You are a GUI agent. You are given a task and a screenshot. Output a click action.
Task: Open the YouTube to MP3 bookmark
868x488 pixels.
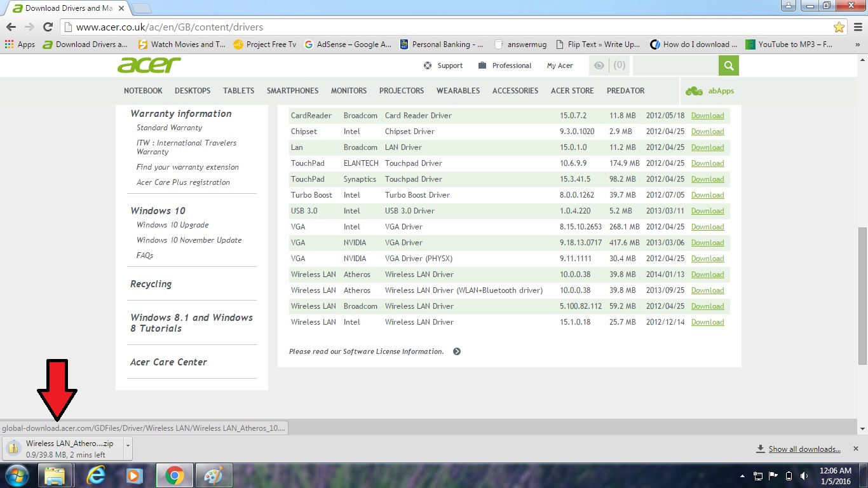pos(789,44)
